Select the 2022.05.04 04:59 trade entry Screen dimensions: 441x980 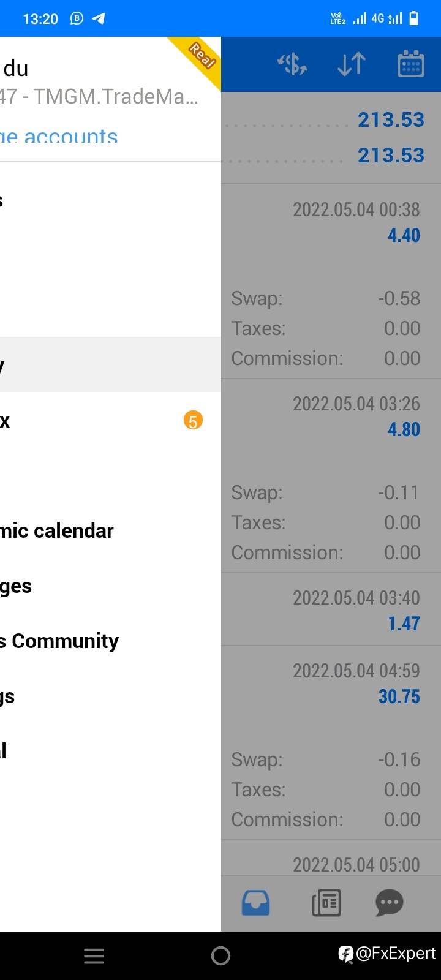[x=331, y=683]
